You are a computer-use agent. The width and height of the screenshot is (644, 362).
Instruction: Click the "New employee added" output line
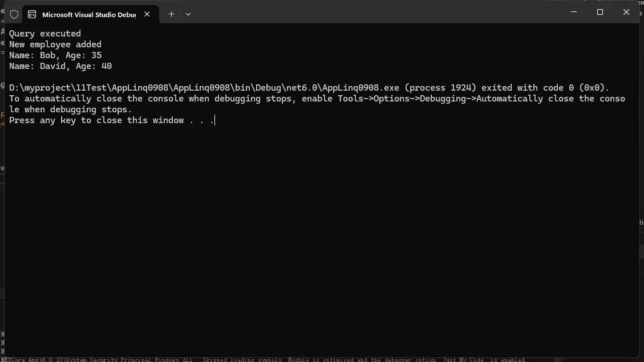55,44
